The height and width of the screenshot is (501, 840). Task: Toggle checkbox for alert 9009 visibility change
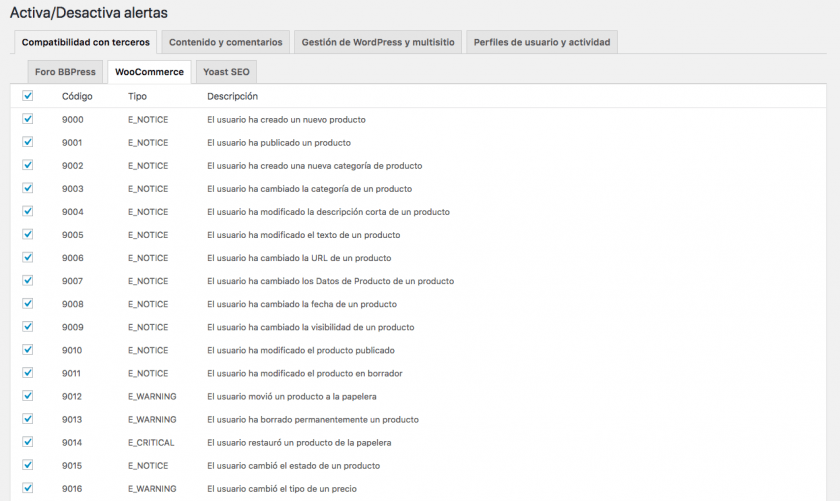point(28,326)
